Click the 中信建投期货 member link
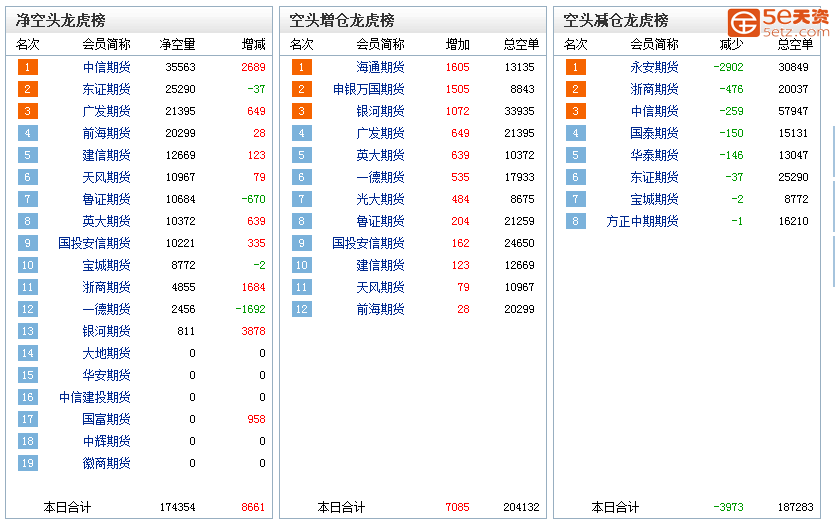The width and height of the screenshot is (835, 528). point(94,397)
